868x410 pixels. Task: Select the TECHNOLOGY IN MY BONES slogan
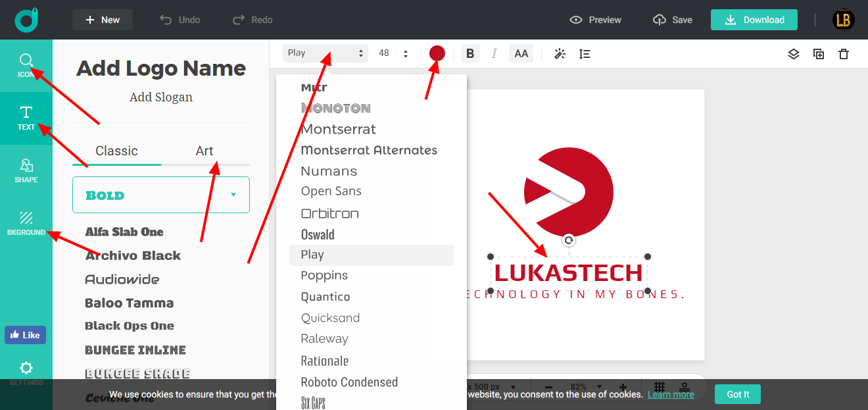click(x=576, y=294)
